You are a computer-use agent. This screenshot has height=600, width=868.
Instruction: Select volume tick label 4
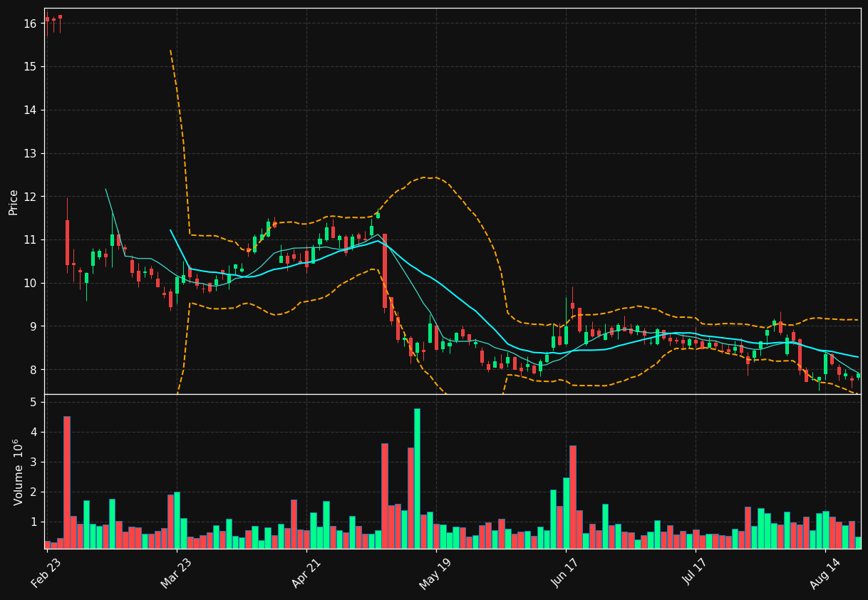[33, 432]
